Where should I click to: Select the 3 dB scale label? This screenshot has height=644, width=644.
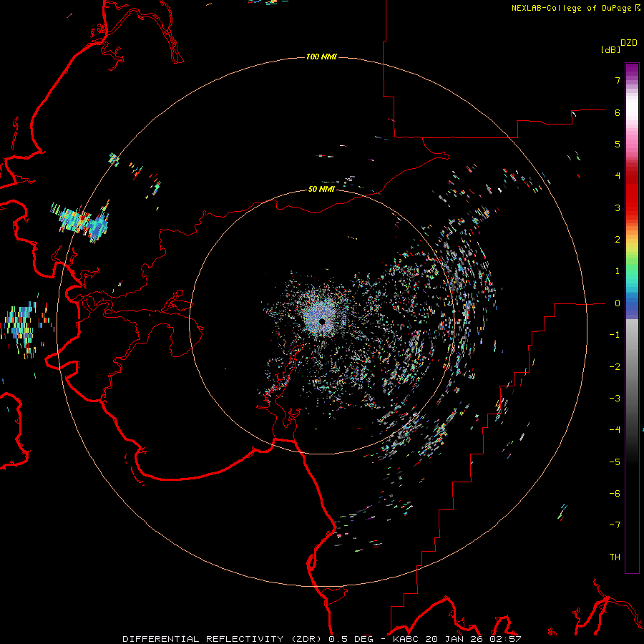click(618, 208)
